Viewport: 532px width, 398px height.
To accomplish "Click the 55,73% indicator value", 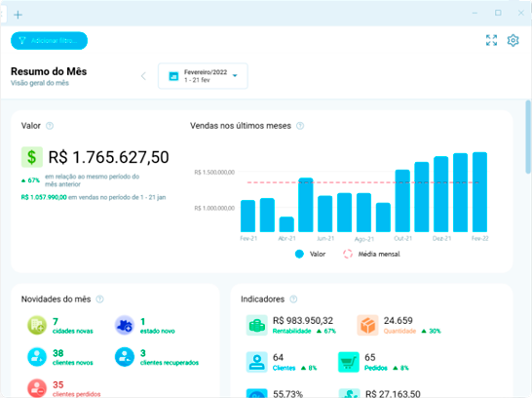I will click(x=287, y=394).
